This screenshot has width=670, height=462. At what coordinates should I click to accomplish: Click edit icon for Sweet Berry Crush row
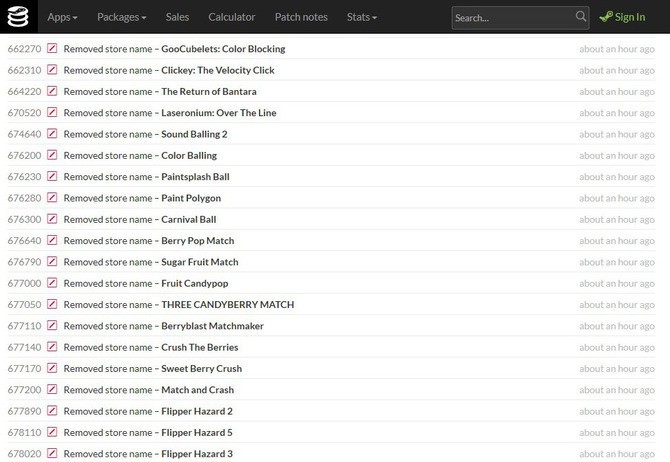(52, 368)
